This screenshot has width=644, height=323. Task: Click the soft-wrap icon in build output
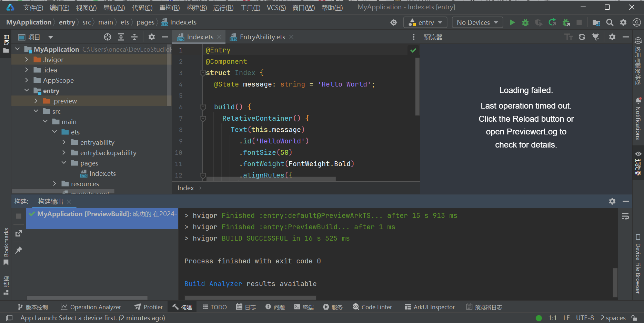[x=625, y=216]
